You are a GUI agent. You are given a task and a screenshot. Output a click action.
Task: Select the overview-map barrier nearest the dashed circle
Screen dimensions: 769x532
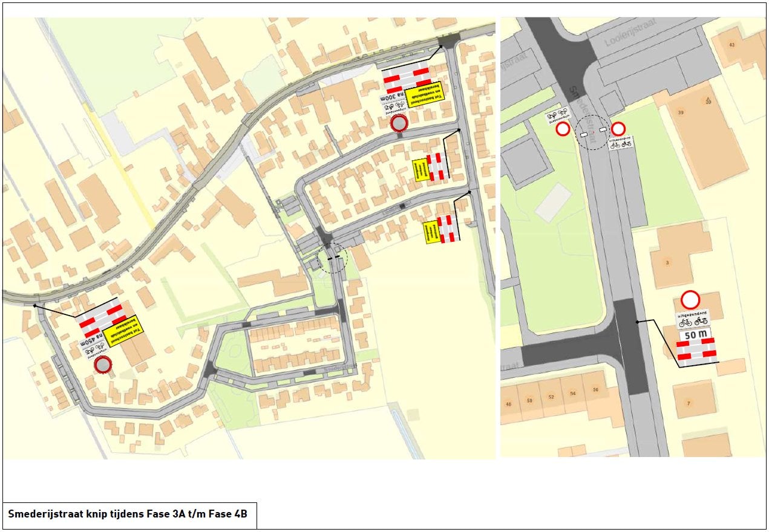(448, 229)
